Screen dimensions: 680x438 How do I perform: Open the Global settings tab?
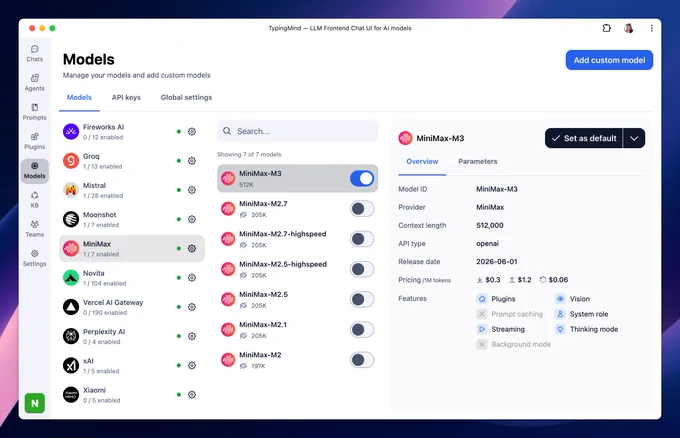click(186, 98)
